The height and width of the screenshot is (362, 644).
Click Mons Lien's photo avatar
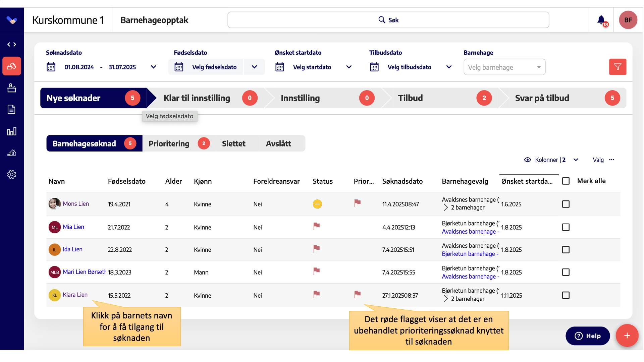point(55,204)
